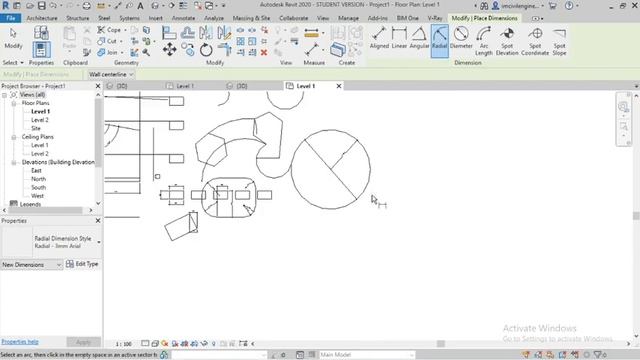Open the selection Filter icon in status bar
Image resolution: width=640 pixels, height=360 pixels.
(598, 355)
